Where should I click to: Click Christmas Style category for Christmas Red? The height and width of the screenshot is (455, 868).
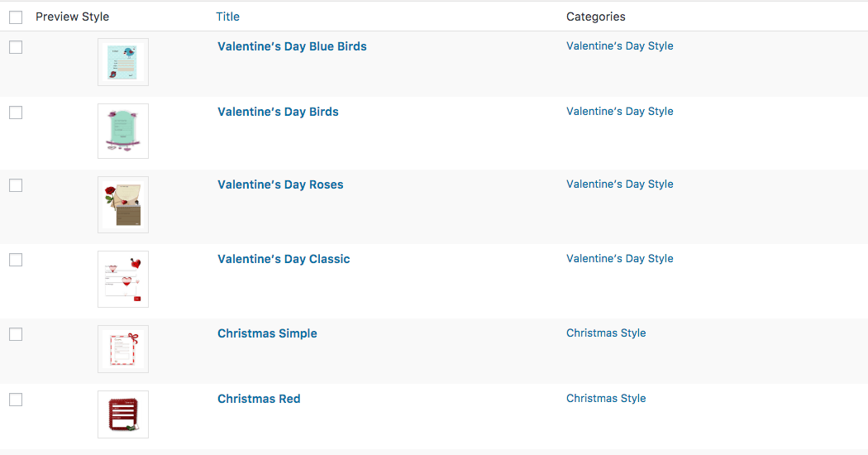606,399
